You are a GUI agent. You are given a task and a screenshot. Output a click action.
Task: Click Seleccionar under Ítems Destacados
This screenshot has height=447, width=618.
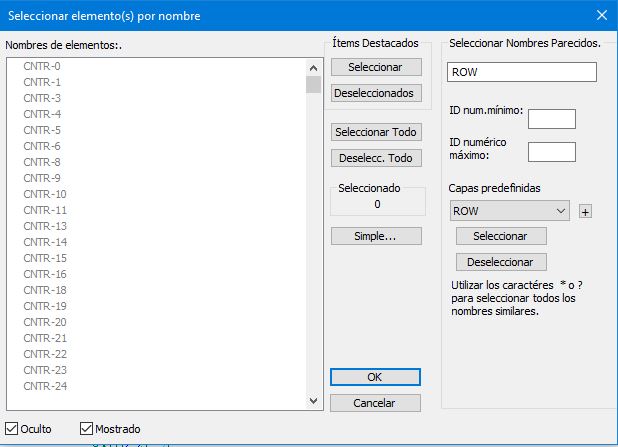[x=375, y=67]
